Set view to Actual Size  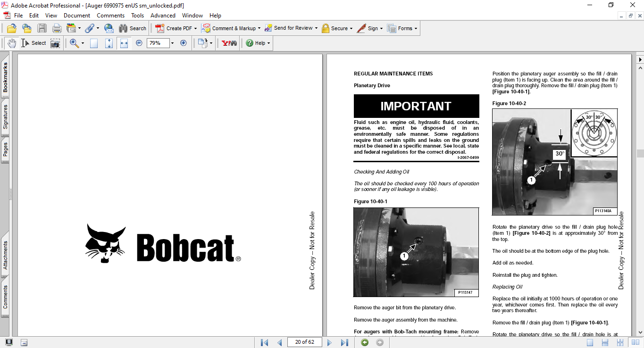94,43
